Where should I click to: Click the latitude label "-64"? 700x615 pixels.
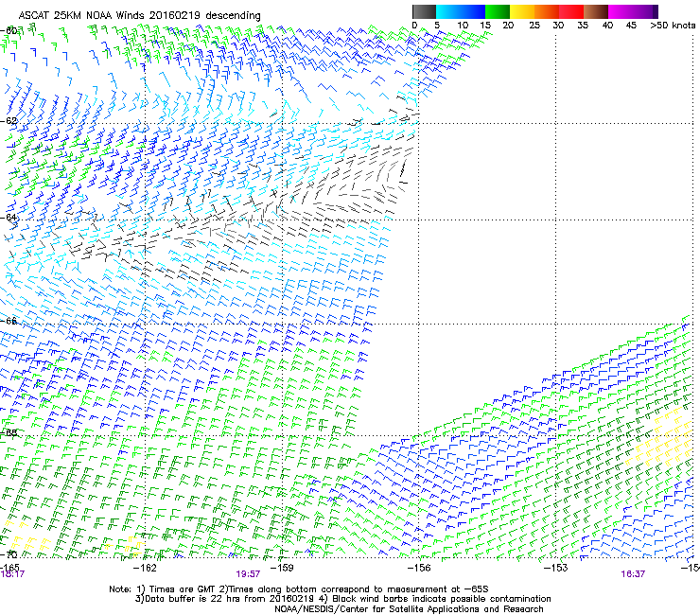pos(9,218)
